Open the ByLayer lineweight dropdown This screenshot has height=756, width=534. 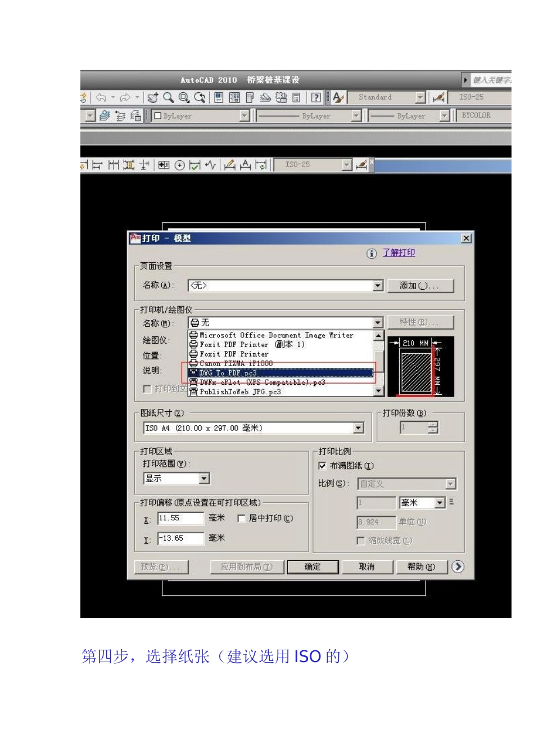coord(445,116)
